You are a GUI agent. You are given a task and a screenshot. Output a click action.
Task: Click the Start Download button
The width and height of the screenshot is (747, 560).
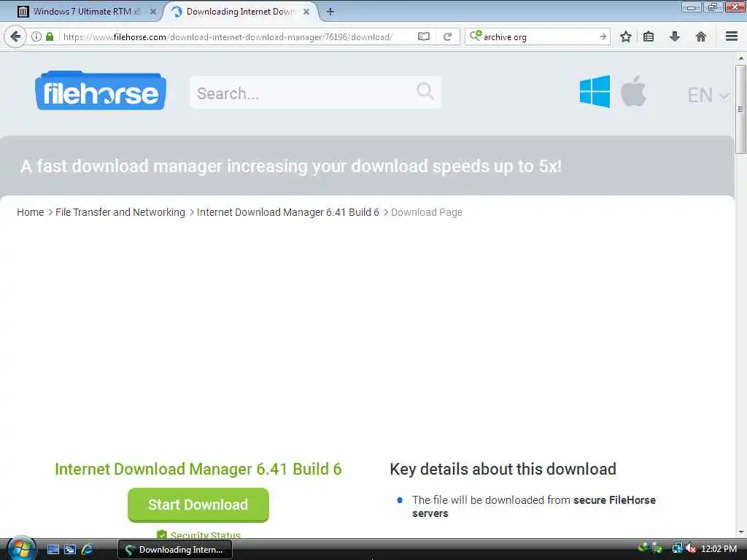click(x=198, y=505)
